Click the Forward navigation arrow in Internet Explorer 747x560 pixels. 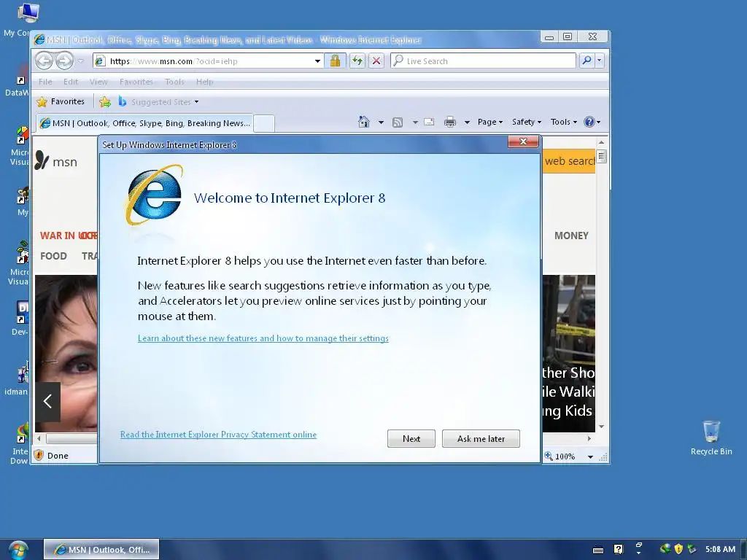coord(64,61)
